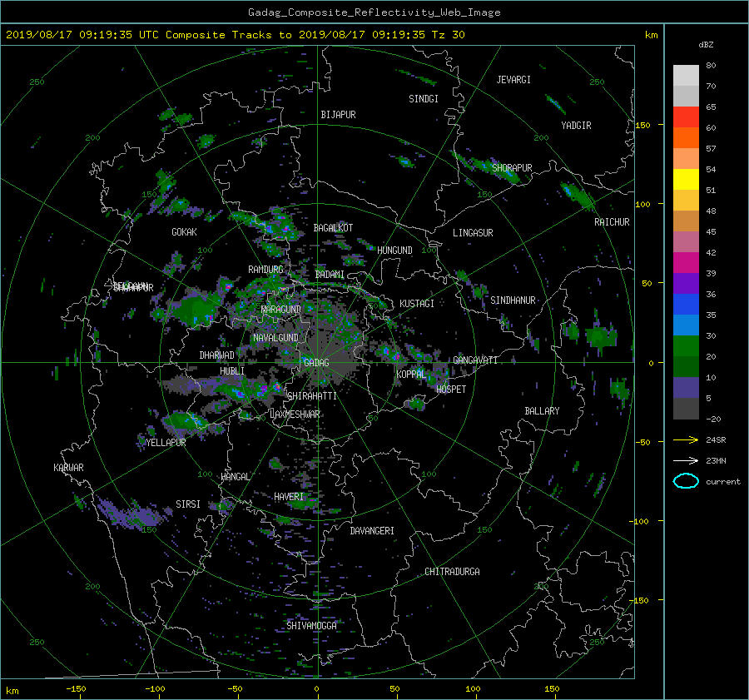Click the HANGAL city label
This screenshot has height=700, width=749.
click(235, 477)
